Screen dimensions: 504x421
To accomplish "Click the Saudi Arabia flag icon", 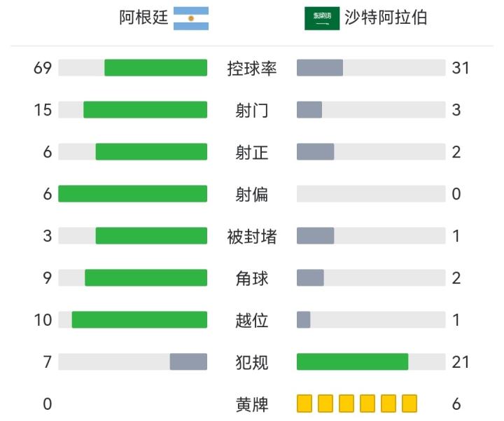I will pyautogui.click(x=322, y=19).
